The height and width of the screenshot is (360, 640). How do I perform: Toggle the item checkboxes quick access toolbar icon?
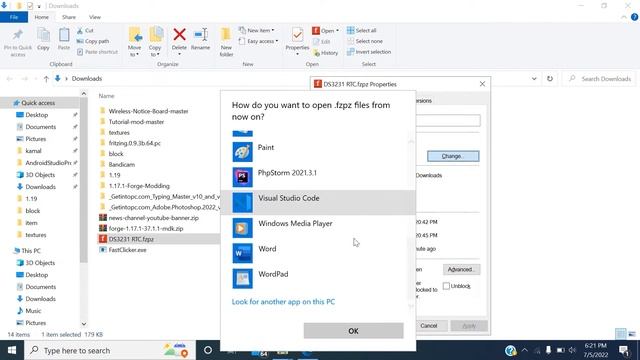30,6
